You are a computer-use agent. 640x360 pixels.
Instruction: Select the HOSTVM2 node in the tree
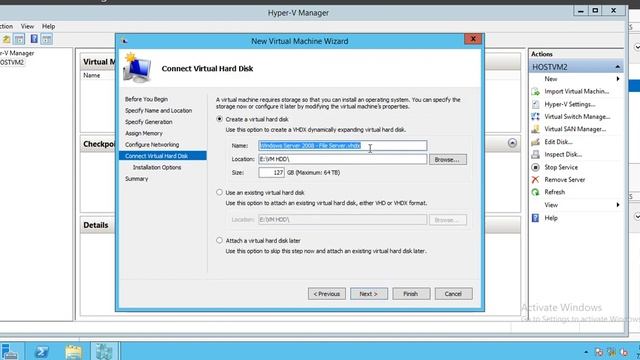click(x=12, y=62)
